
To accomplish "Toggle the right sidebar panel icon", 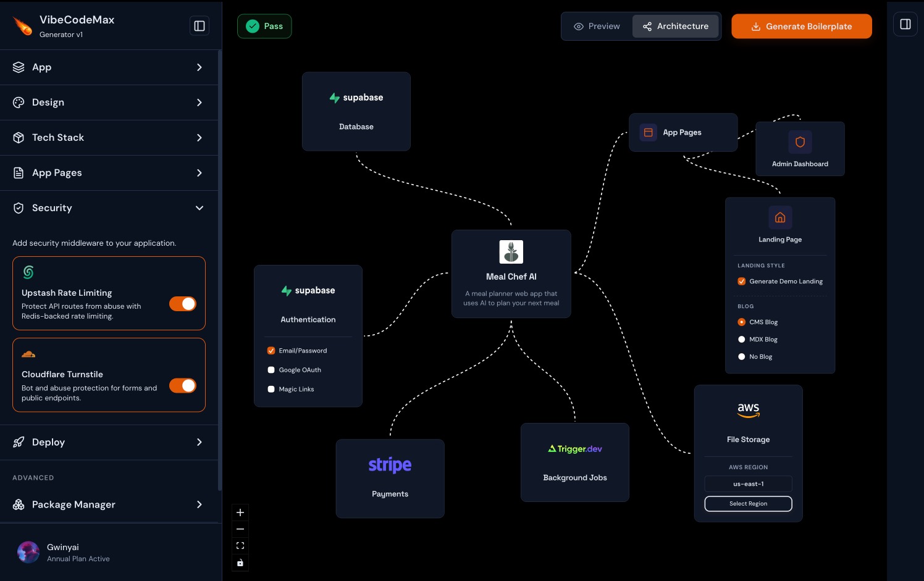I will 905,24.
